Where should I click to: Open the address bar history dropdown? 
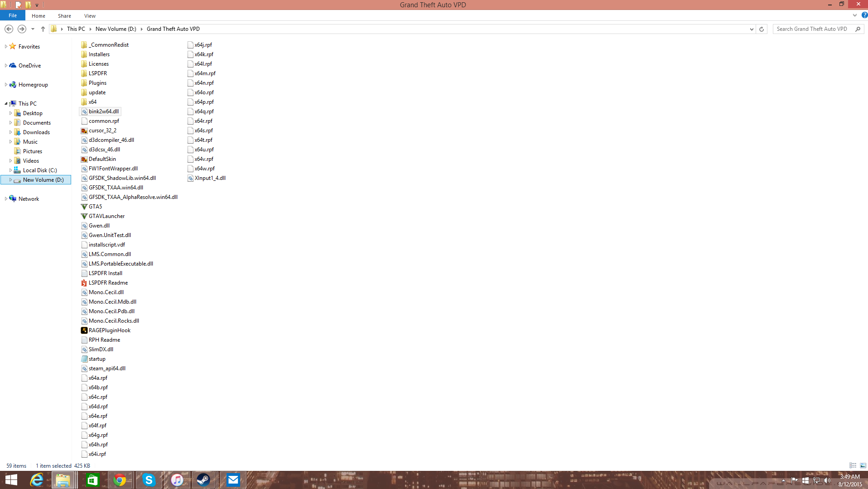(x=752, y=29)
